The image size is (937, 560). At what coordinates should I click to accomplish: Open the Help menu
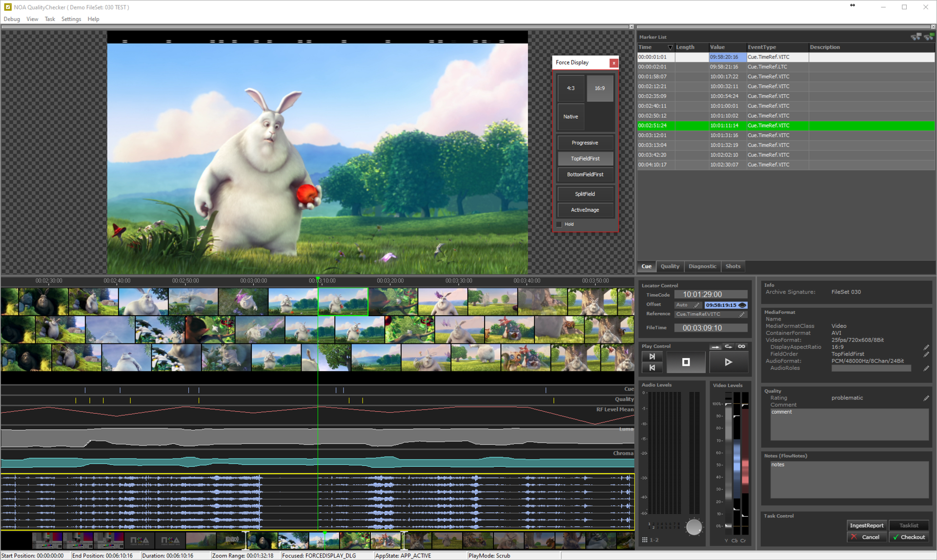(x=93, y=19)
